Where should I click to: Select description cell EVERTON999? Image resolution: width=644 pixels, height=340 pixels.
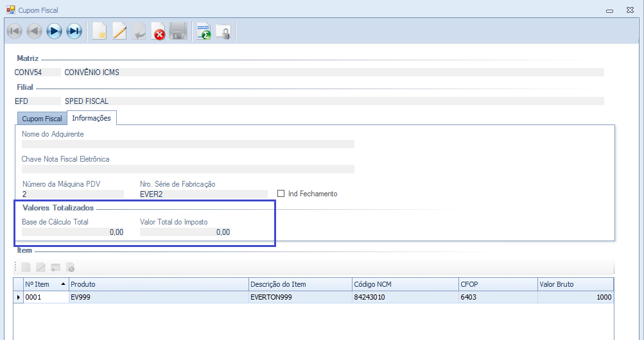point(300,297)
